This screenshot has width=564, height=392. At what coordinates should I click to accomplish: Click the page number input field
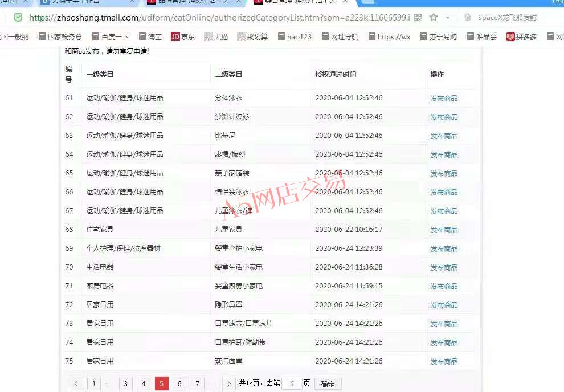[292, 383]
